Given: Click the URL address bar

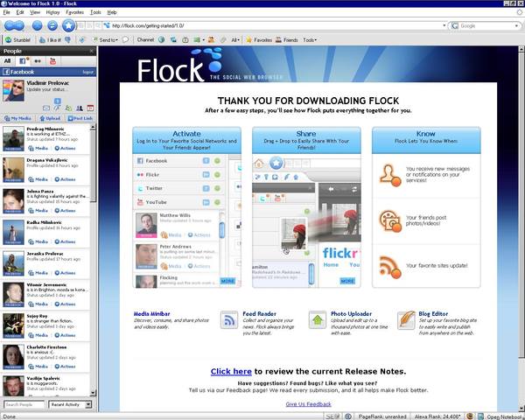Looking at the screenshot, I should (275, 25).
